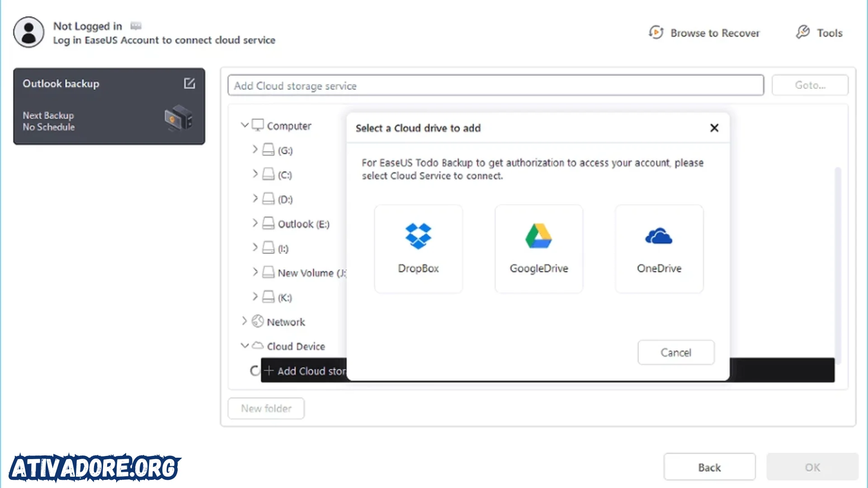This screenshot has width=868, height=488.
Task: Close the Select a Cloud drive dialog
Action: point(714,128)
